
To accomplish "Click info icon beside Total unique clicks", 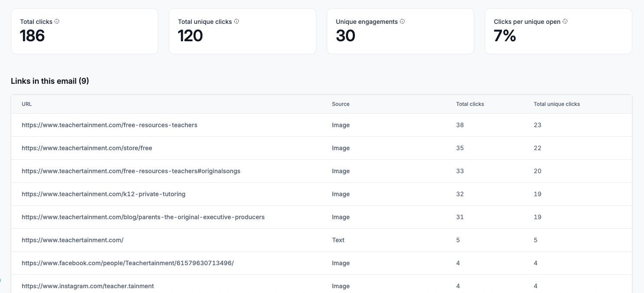I will (237, 21).
